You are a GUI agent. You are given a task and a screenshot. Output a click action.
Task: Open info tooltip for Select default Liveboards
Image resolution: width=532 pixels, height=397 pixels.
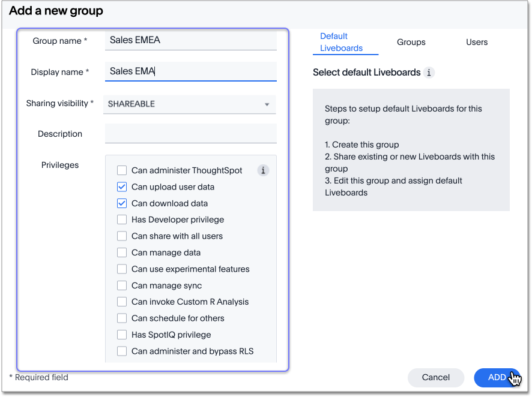[429, 72]
